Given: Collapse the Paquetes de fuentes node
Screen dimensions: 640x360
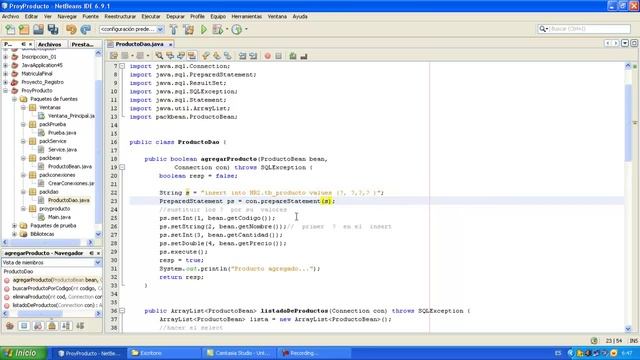Looking at the screenshot, I should [x=14, y=99].
